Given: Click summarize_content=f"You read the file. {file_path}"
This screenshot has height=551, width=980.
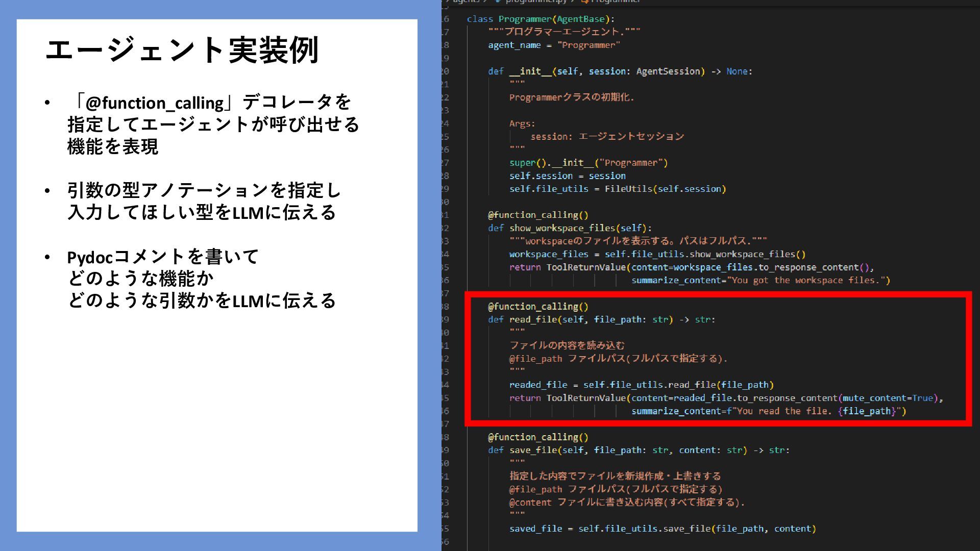Looking at the screenshot, I should 769,411.
